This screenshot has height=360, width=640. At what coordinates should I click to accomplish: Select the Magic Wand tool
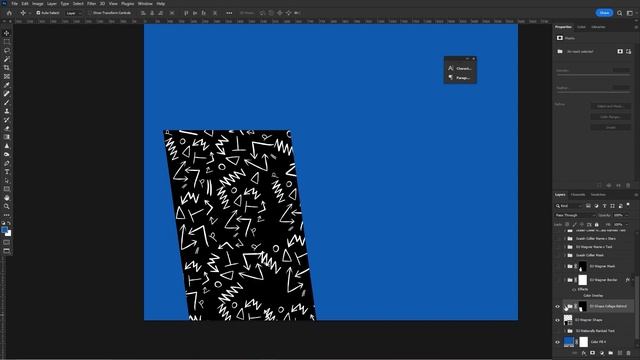pyautogui.click(x=7, y=59)
